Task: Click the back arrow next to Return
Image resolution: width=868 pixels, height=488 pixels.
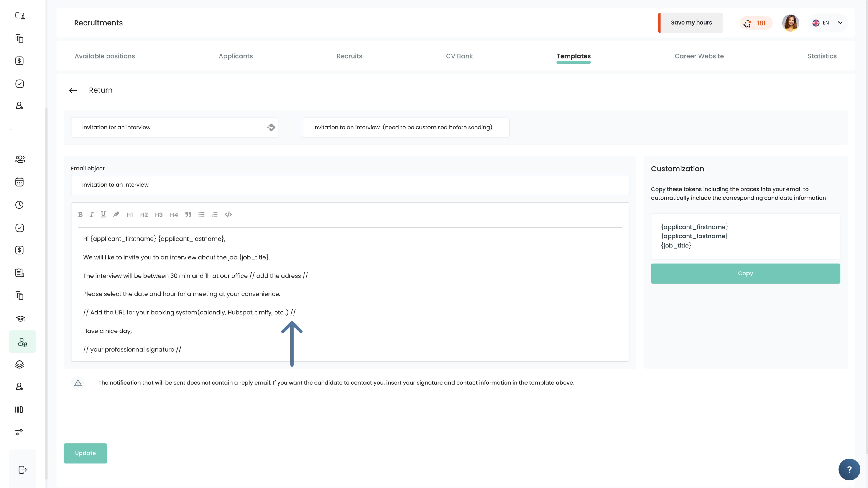Action: (73, 91)
